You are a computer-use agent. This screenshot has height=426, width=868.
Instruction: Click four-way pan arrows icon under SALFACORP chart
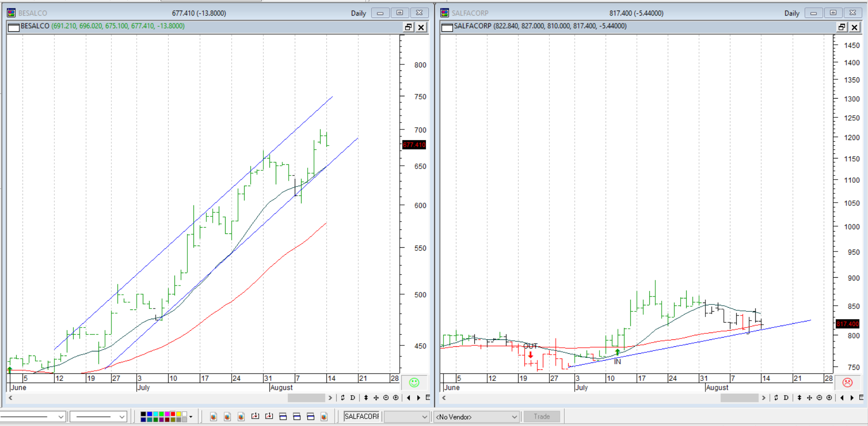810,398
